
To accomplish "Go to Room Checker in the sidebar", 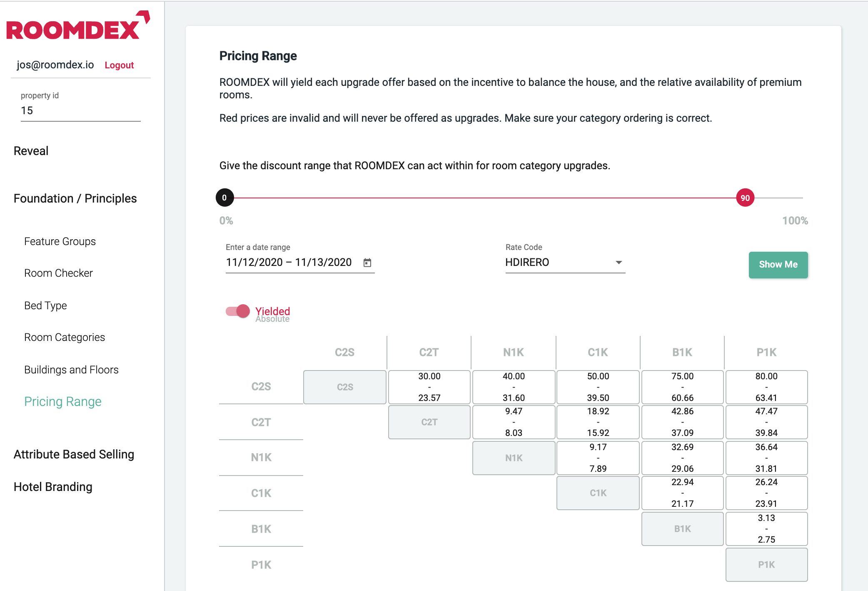I will coord(58,273).
